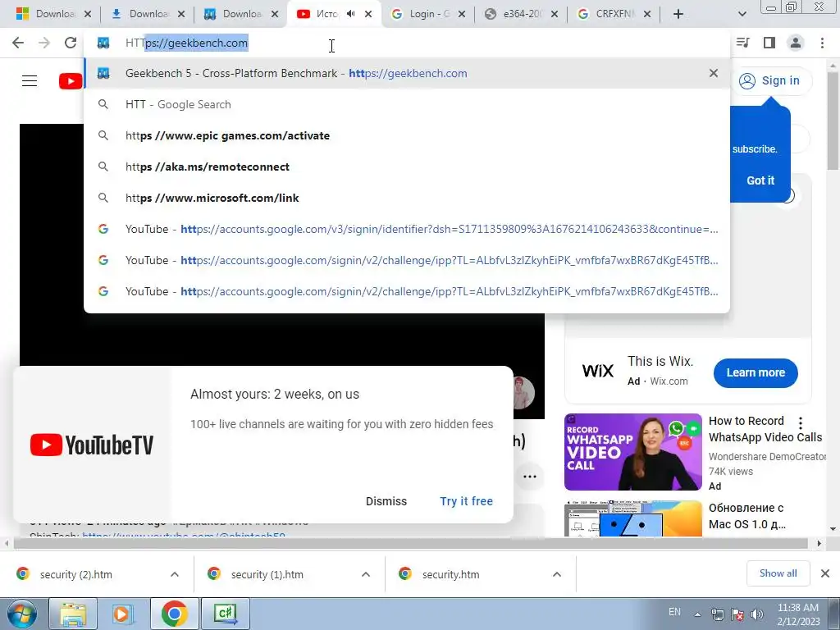840x630 pixels.
Task: Go back to the previous page
Action: (x=18, y=43)
